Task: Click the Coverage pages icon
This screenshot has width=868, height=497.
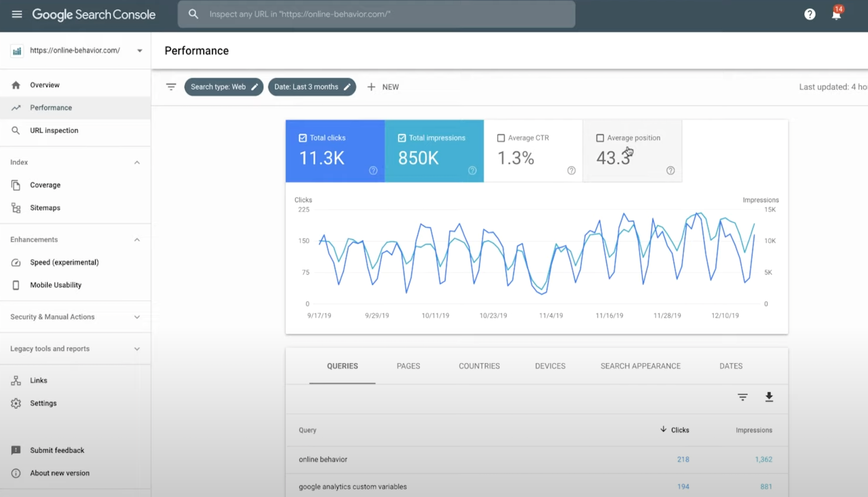Action: pos(16,185)
